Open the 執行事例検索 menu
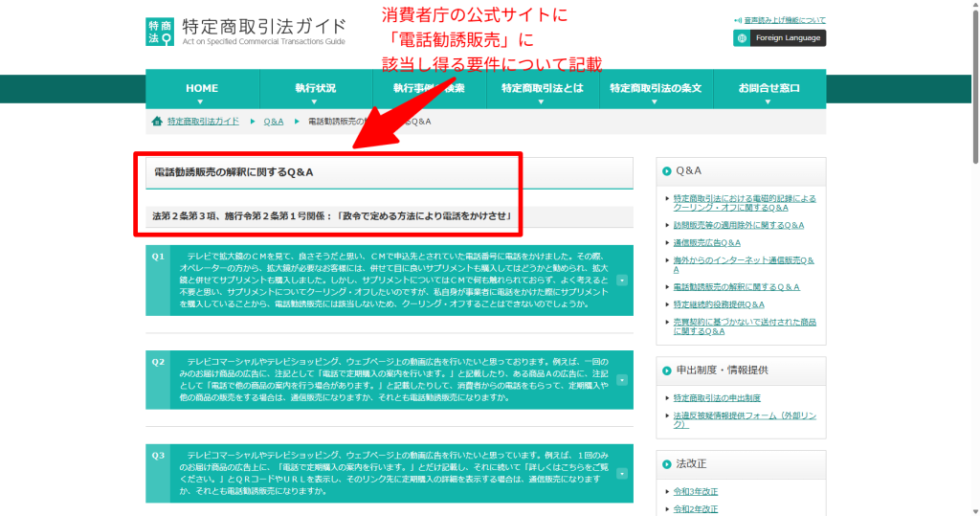 (429, 89)
